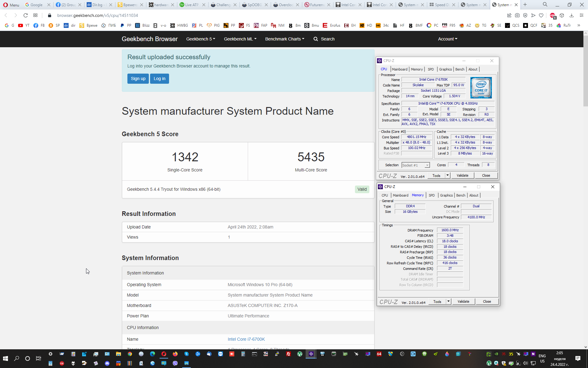Screen dimensions: 588x368
Task: Open Search in Geekbench navbar
Action: point(324,39)
